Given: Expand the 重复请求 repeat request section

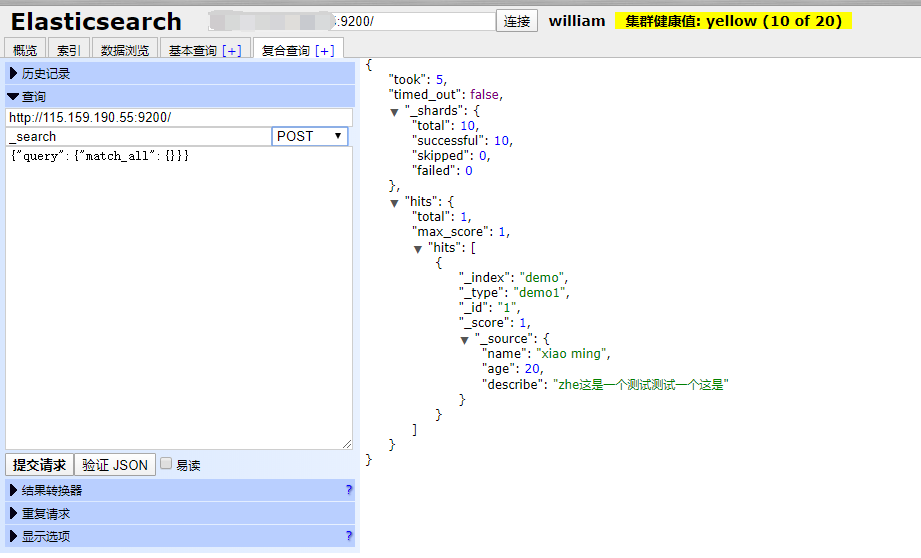Looking at the screenshot, I should 180,513.
